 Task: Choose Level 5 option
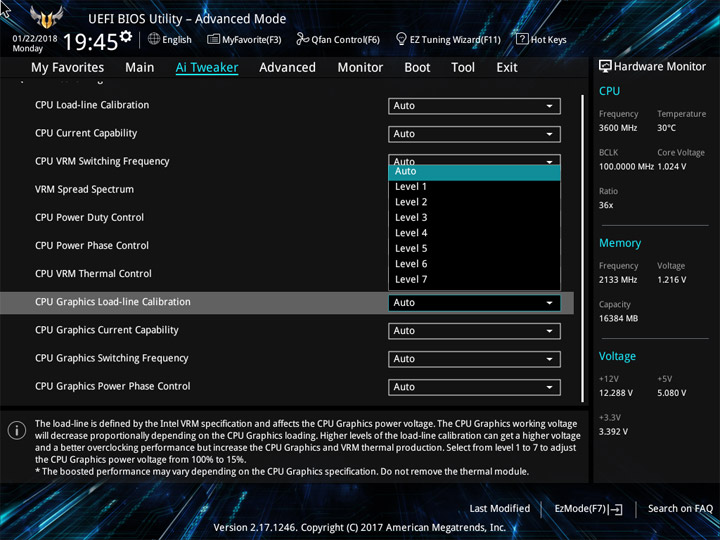(x=474, y=248)
